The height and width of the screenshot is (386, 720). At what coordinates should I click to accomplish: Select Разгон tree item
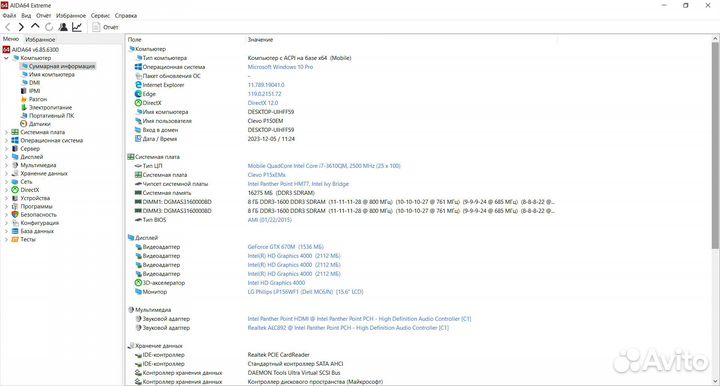click(34, 99)
